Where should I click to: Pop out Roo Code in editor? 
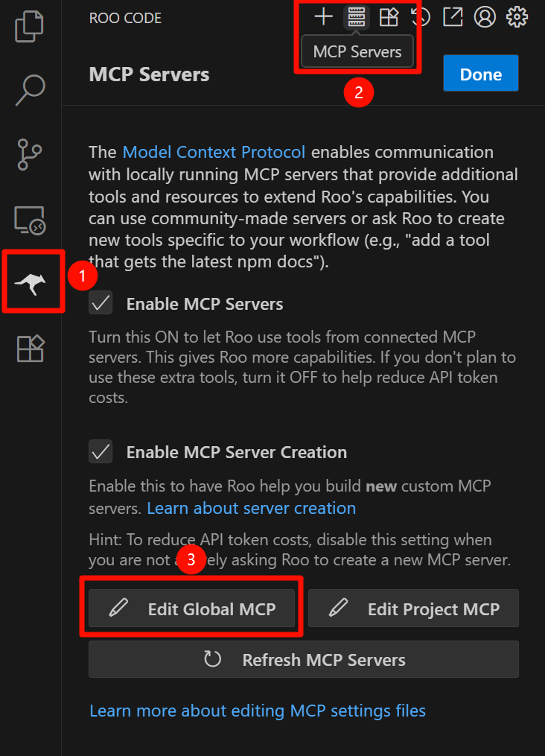(x=453, y=16)
